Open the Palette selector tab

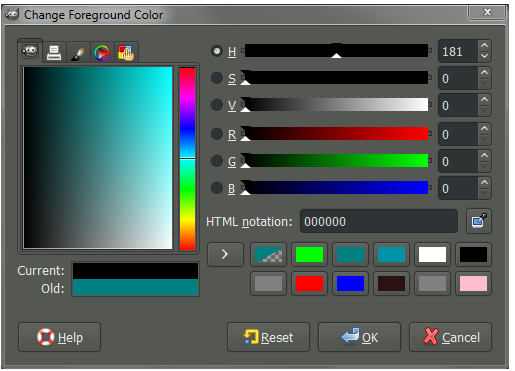pyautogui.click(x=126, y=53)
